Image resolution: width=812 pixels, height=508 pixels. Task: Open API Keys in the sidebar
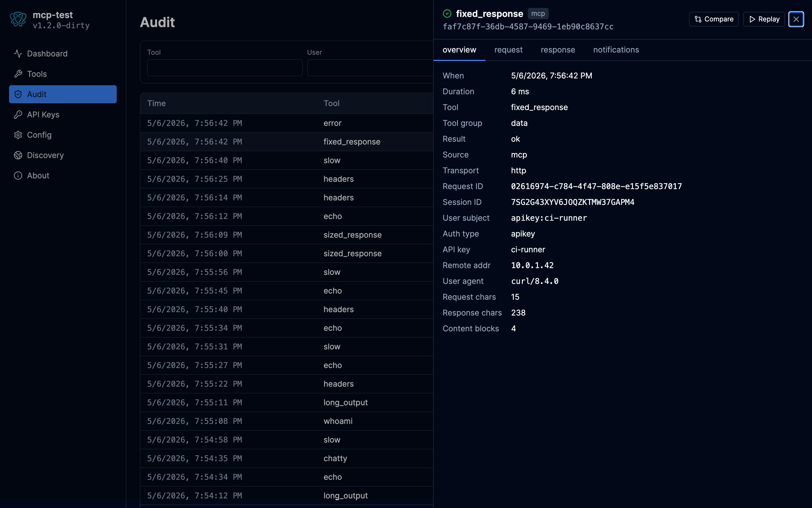pos(63,115)
